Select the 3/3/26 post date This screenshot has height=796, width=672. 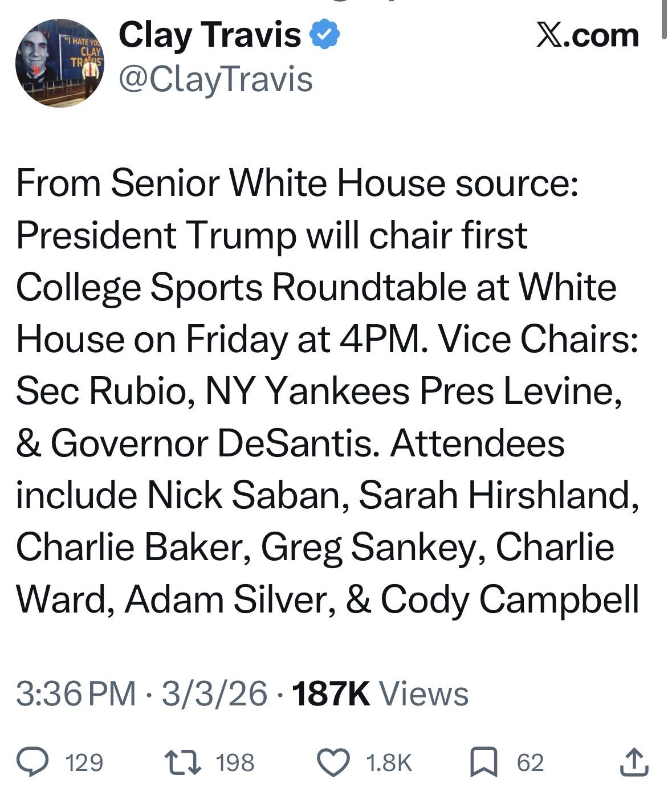pyautogui.click(x=214, y=694)
